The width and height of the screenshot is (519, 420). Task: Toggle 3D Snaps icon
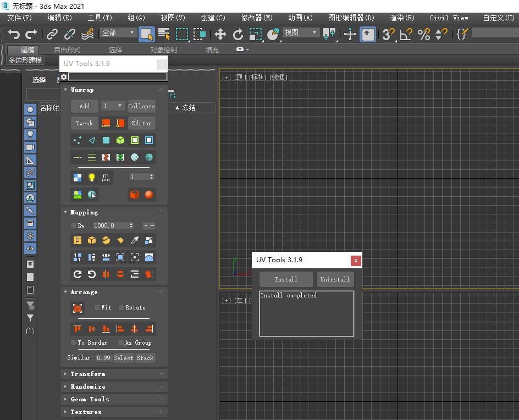click(389, 34)
